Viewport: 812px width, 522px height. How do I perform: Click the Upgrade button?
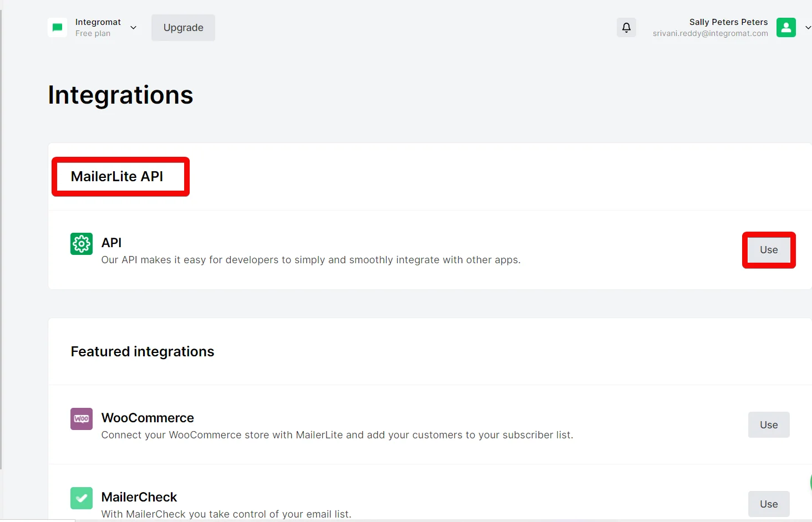[184, 28]
